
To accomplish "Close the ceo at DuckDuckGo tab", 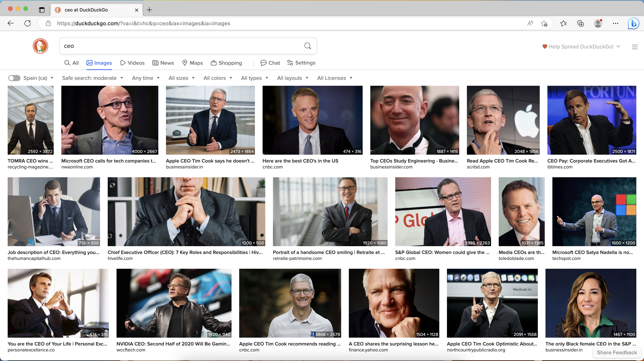I will [x=136, y=10].
